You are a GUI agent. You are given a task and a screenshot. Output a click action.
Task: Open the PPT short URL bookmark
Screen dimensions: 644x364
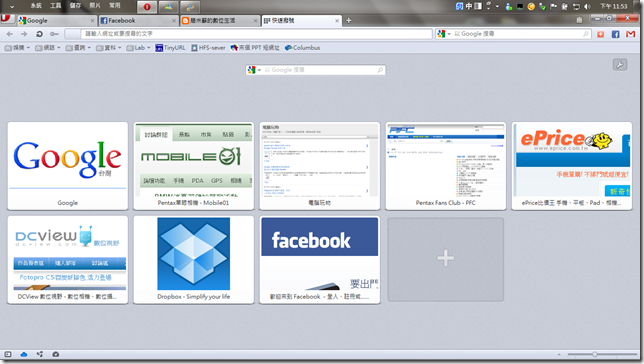click(x=255, y=48)
